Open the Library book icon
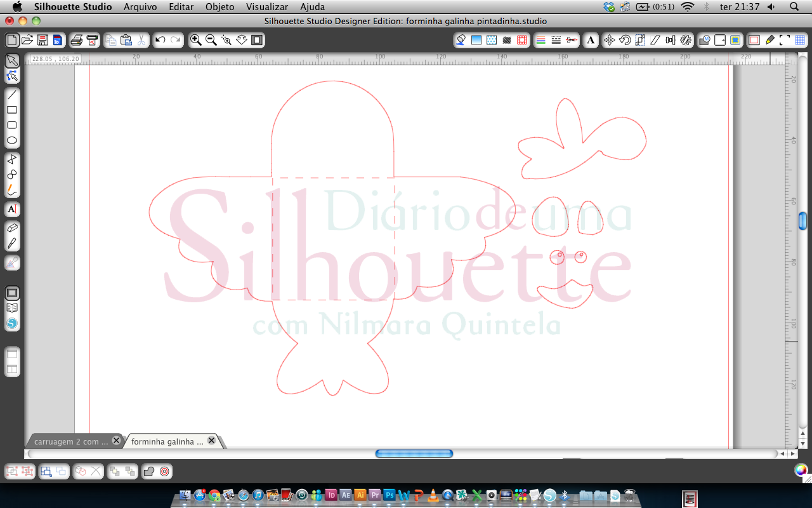Viewport: 812px width, 508px height. (x=12, y=308)
